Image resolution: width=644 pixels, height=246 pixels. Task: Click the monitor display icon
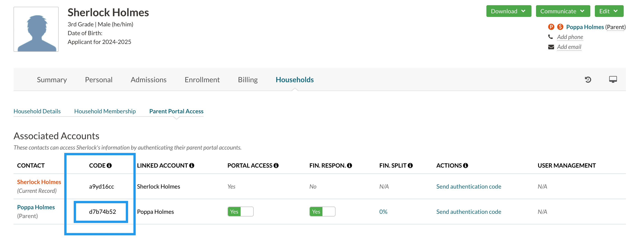click(613, 80)
